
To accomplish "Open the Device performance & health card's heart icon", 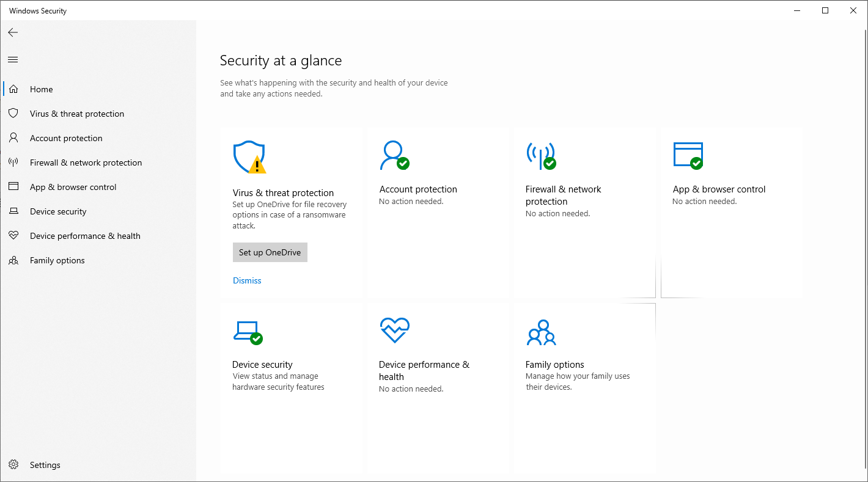I will [x=395, y=330].
